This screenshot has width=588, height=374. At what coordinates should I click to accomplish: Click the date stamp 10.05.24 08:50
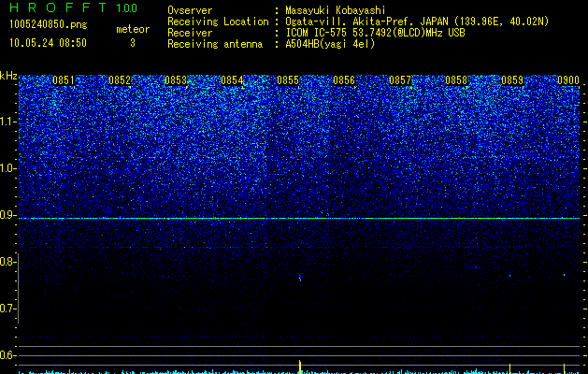click(48, 43)
